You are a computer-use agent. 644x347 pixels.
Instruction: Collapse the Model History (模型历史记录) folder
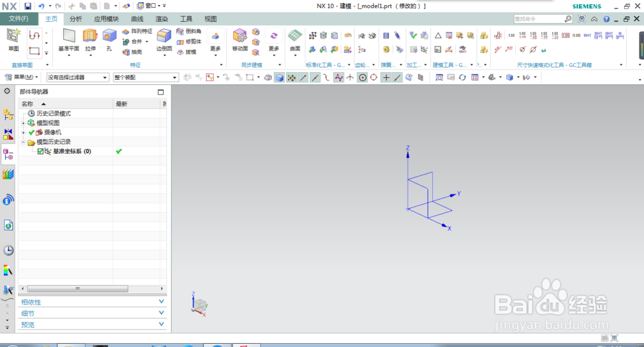point(23,142)
